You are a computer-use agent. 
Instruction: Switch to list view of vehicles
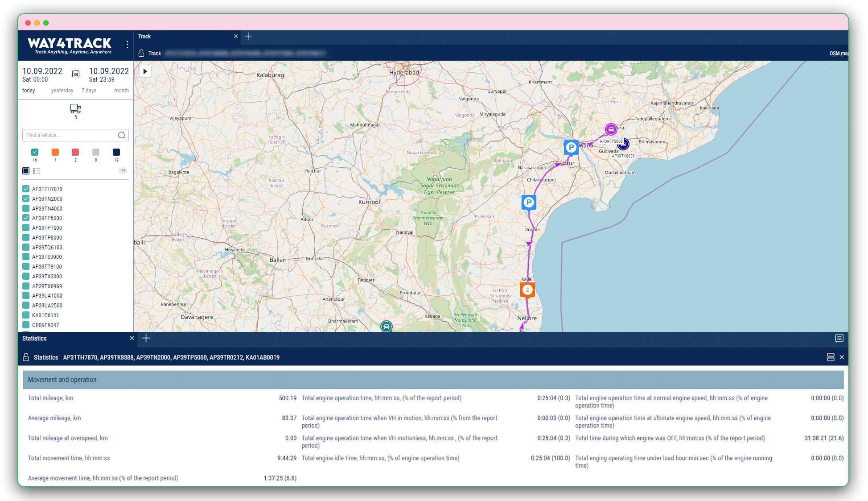tap(37, 171)
